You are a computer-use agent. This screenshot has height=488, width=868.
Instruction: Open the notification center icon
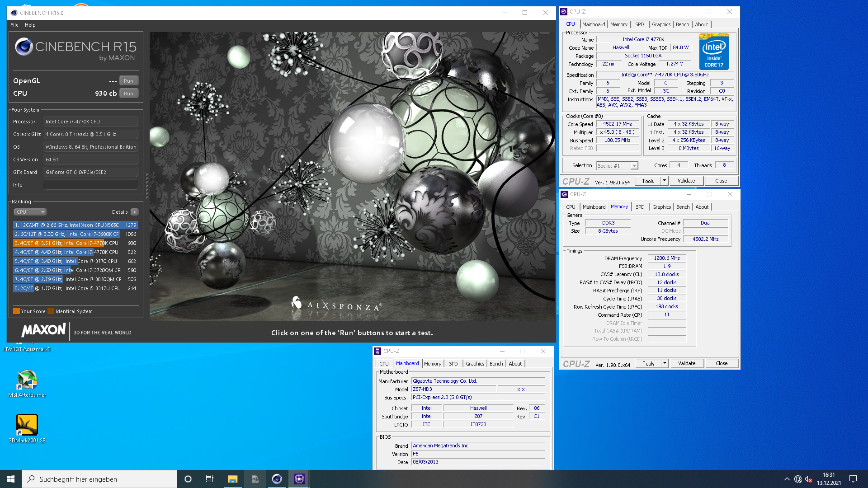click(853, 479)
